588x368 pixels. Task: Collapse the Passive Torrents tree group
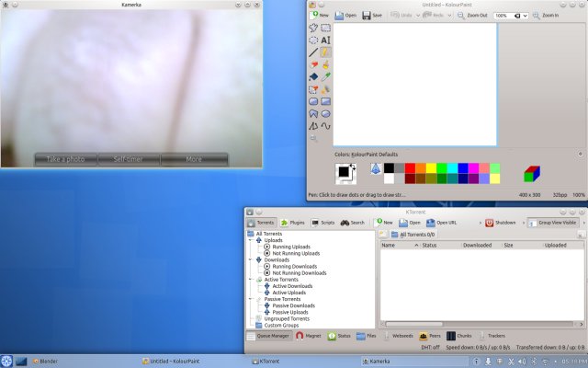coord(251,299)
